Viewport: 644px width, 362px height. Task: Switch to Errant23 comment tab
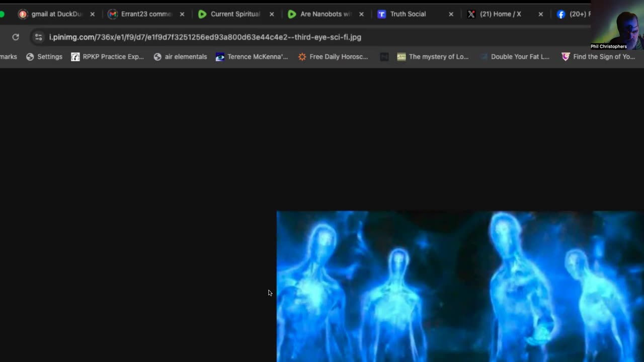click(146, 14)
